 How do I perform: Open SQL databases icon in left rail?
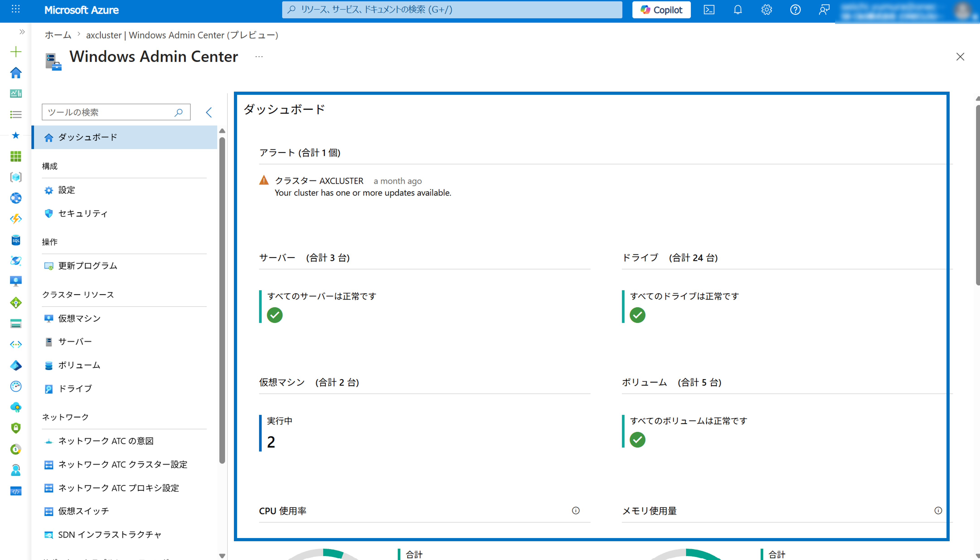click(16, 240)
